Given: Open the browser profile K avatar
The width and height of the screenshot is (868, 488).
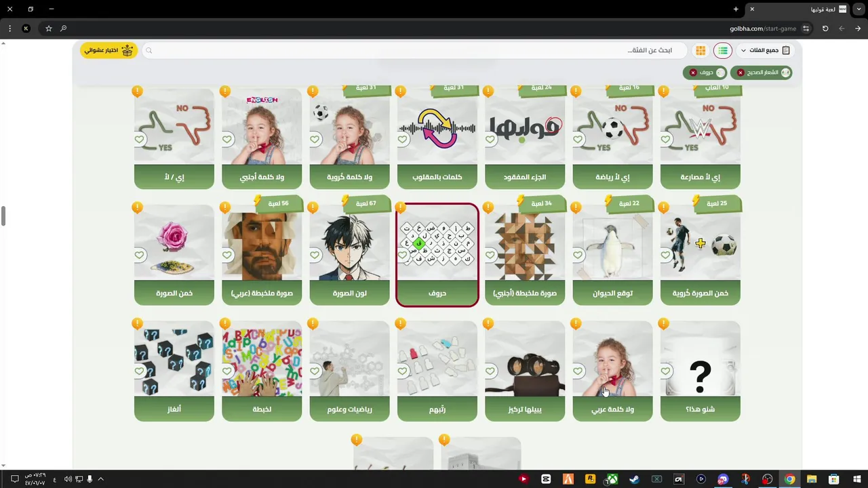Looking at the screenshot, I should [x=26, y=28].
